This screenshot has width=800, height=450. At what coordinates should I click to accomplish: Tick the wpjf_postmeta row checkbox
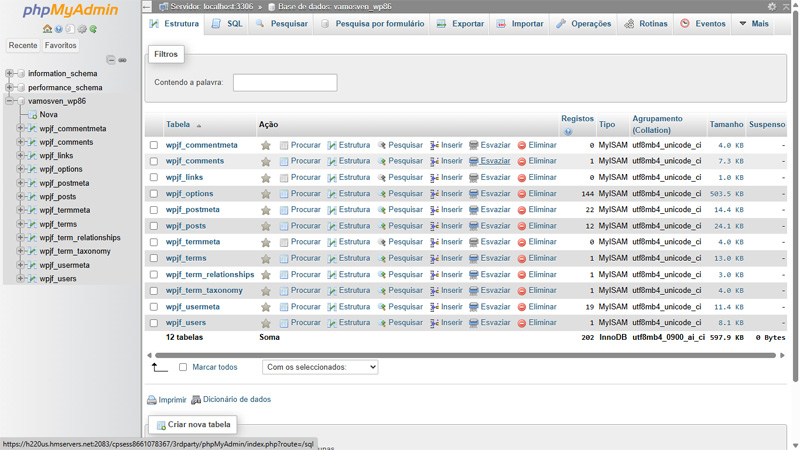(154, 210)
